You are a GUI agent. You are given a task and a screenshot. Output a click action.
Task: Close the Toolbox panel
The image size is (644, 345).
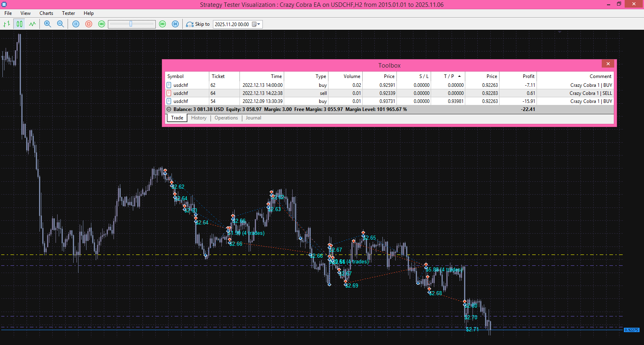[608, 64]
